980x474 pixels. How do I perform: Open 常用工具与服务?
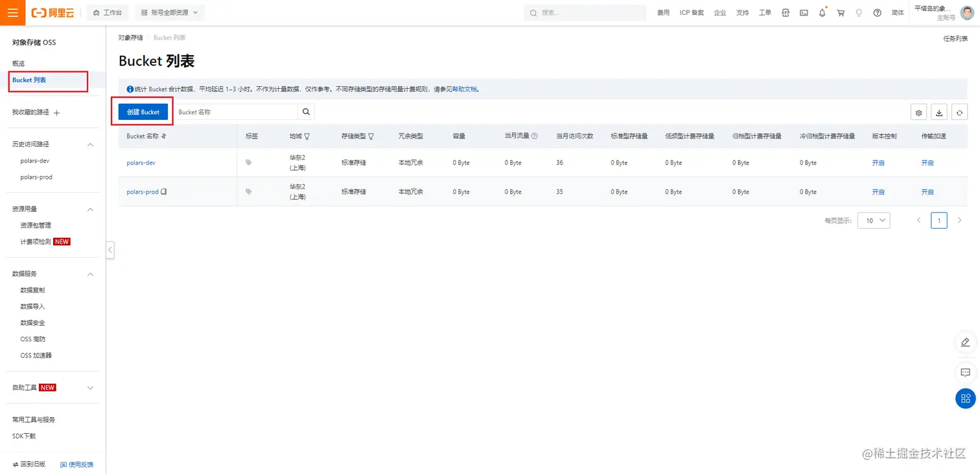click(34, 420)
